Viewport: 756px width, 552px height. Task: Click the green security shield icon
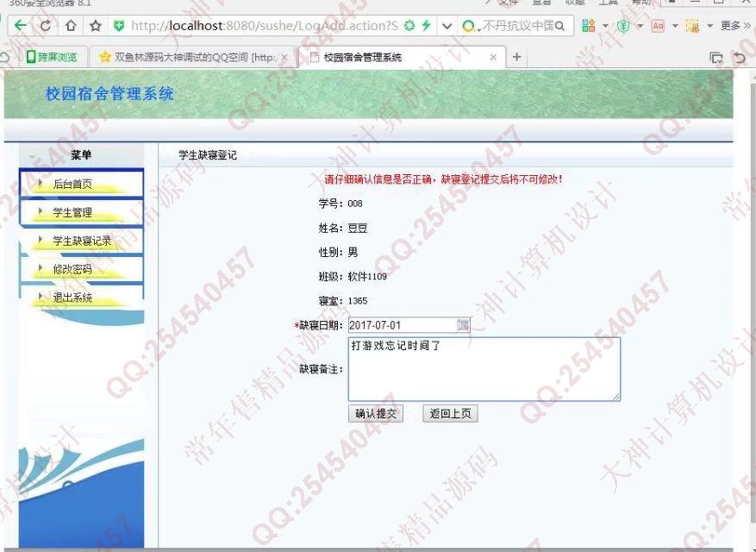(119, 26)
